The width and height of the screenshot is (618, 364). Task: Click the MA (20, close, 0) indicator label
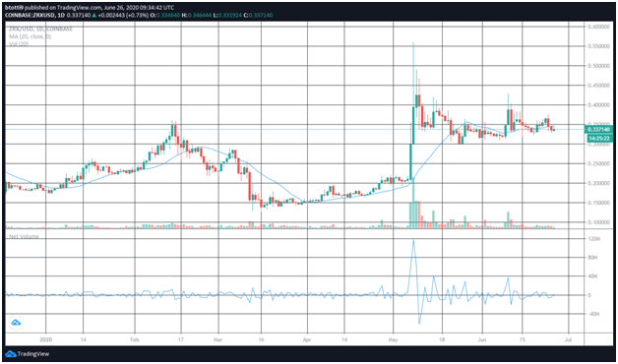[29, 36]
